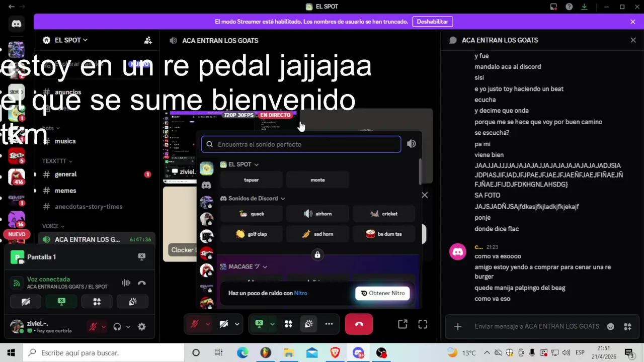Dismiss the Streamer mode banner
The image size is (644, 362).
pyautogui.click(x=632, y=22)
